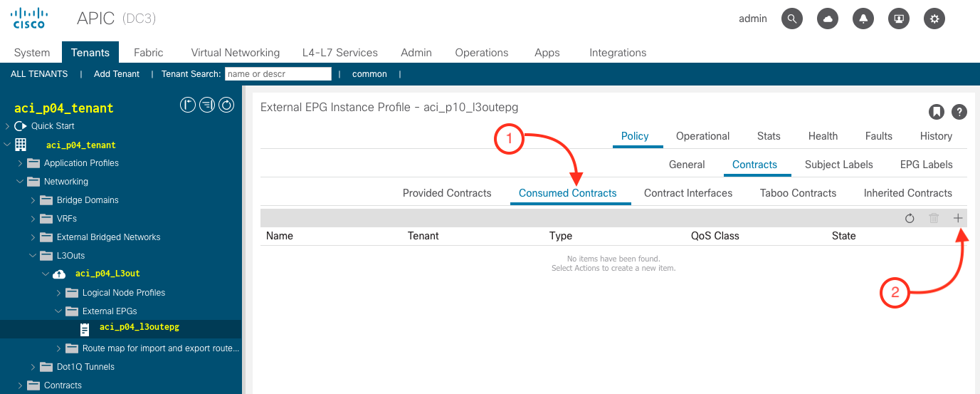Collapse the L3Outs tree node

33,256
